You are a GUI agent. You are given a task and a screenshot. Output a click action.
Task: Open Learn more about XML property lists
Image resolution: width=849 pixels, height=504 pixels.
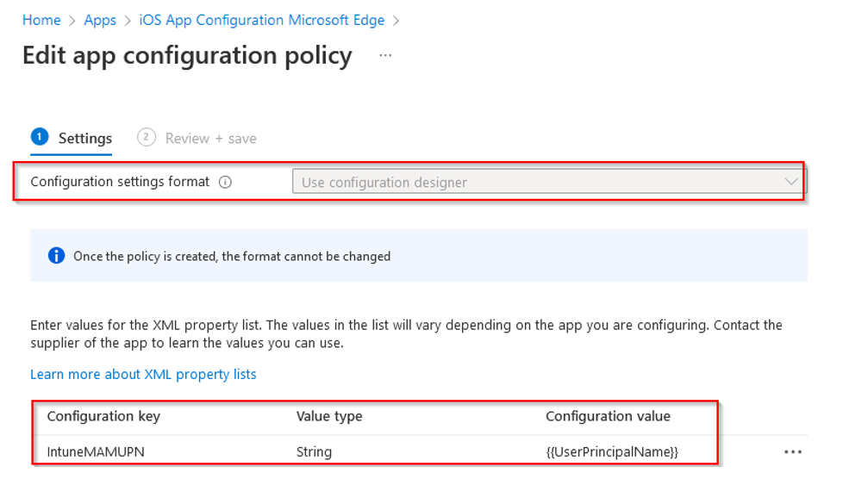(x=143, y=374)
